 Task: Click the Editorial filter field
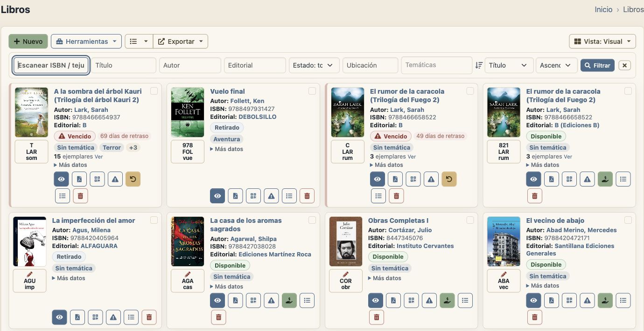(255, 65)
